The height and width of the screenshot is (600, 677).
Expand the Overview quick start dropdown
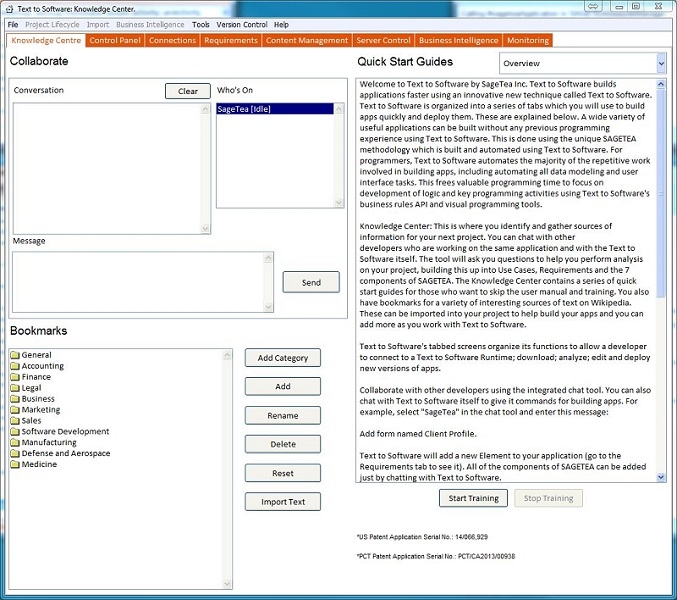point(660,63)
